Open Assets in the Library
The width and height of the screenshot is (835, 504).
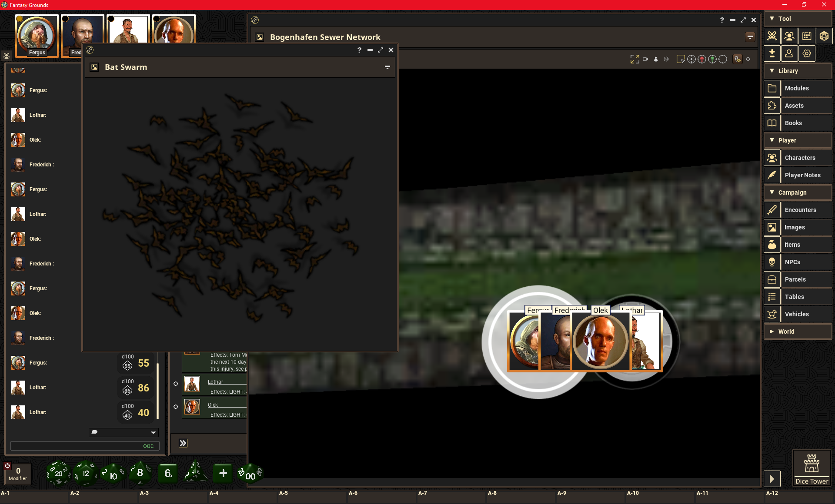pyautogui.click(x=798, y=106)
